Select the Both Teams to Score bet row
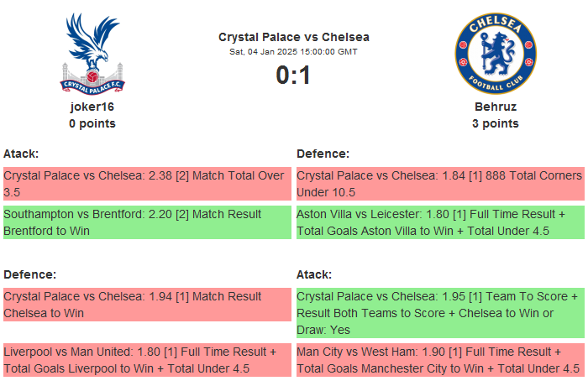Viewport: 588px width, 386px height. [x=440, y=313]
